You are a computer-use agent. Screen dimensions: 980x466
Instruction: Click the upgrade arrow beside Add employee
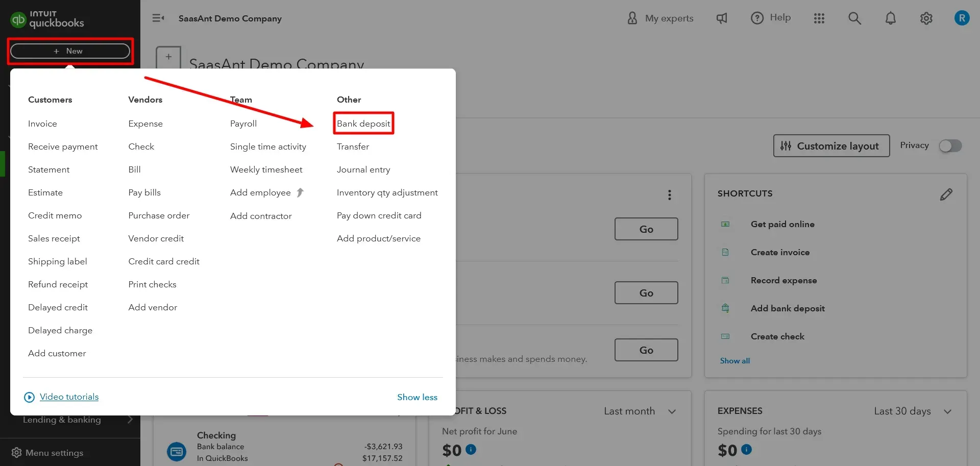click(x=300, y=192)
